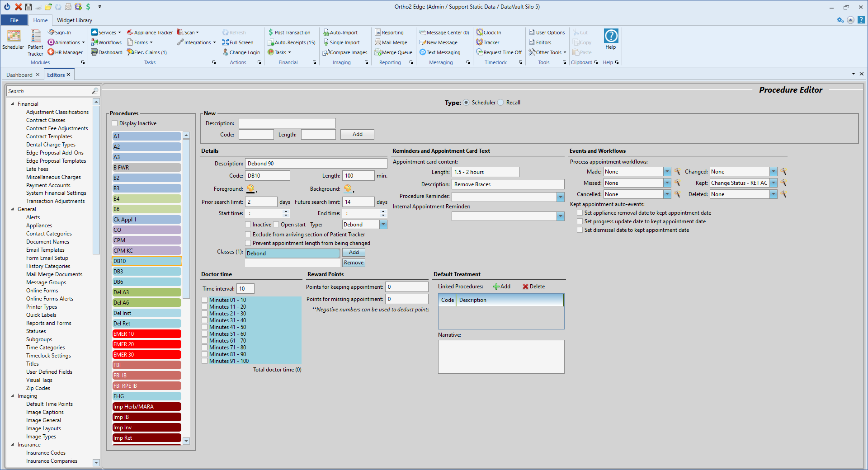Image resolution: width=868 pixels, height=470 pixels.
Task: Select the EMER 10 procedure
Action: pos(146,334)
